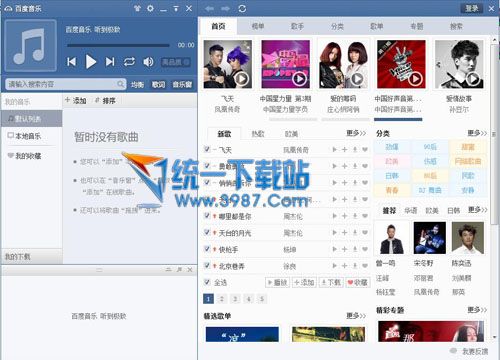
Task: Play the song 飞天 from its row
Action: click(x=334, y=149)
